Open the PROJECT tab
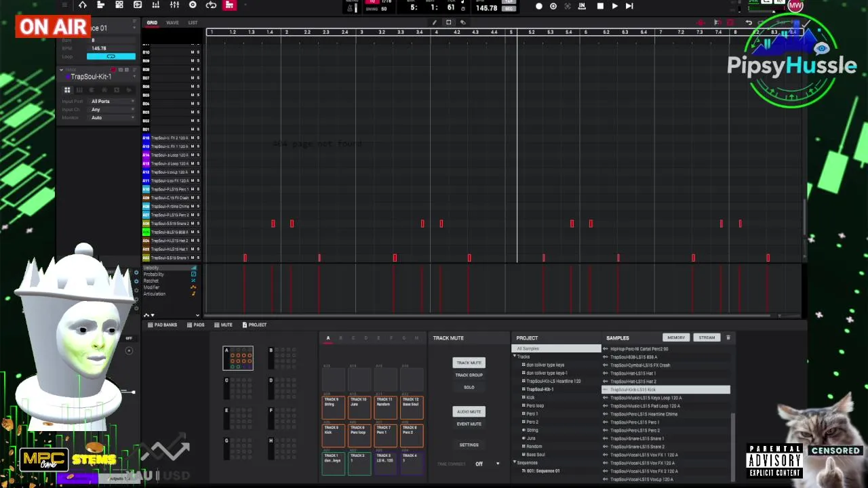Screen dimensions: 868x488 (254, 325)
